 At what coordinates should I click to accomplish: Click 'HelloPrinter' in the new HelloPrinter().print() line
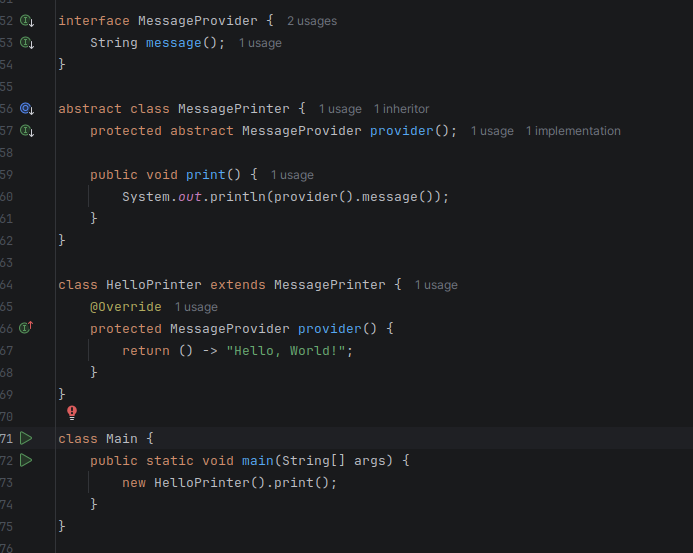point(202,483)
